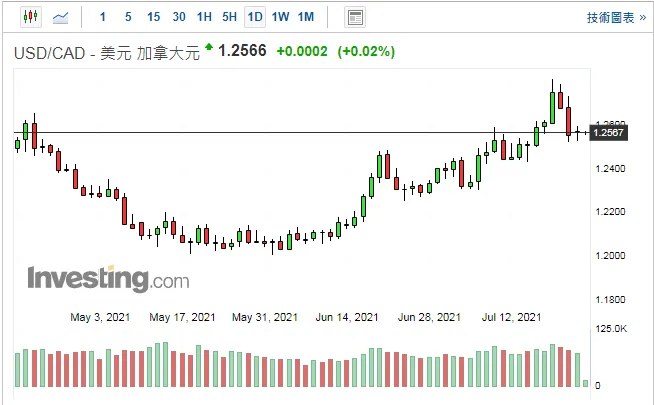Click the Jul 12, 2021 date label
The width and height of the screenshot is (654, 405).
coord(511,317)
